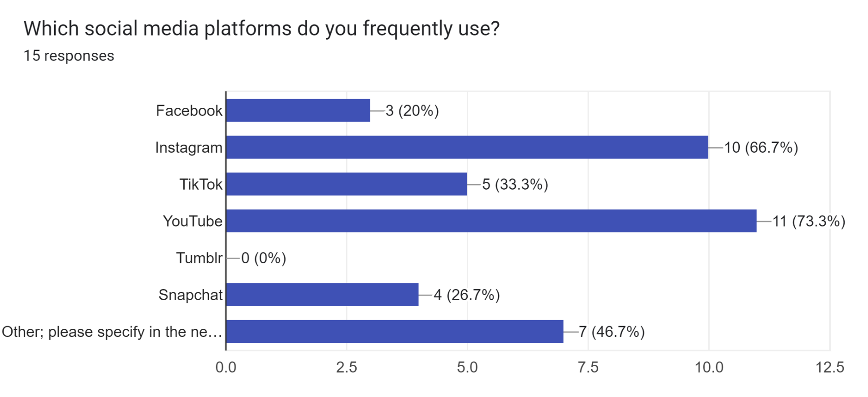Click the 7.5 horizontal axis tick label
Screen dimensions: 868x397
click(x=588, y=367)
